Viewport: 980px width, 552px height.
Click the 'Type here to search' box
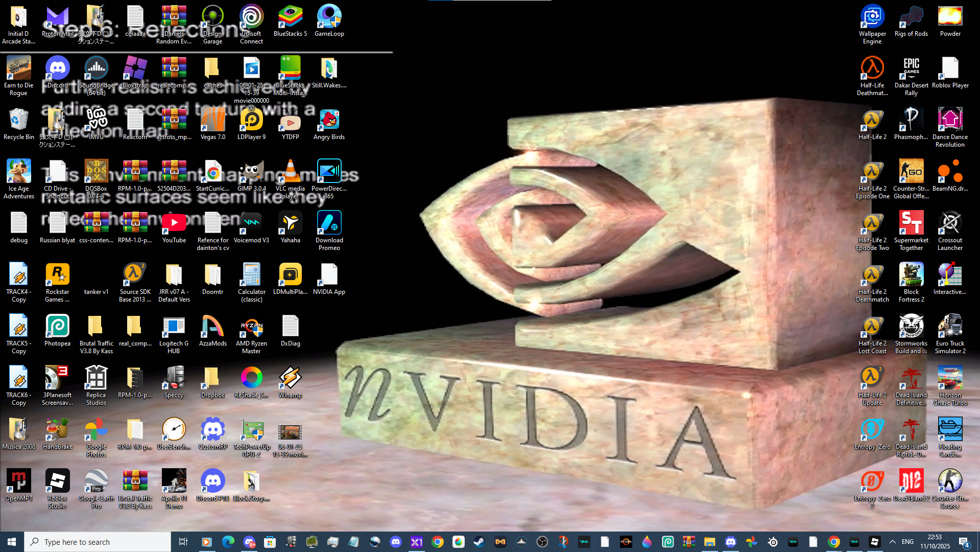[x=97, y=542]
